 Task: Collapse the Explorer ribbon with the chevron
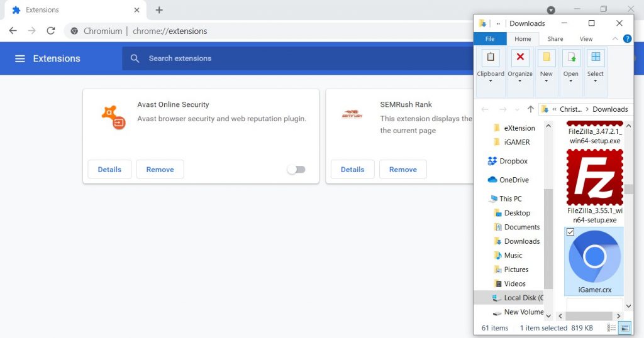pyautogui.click(x=615, y=38)
